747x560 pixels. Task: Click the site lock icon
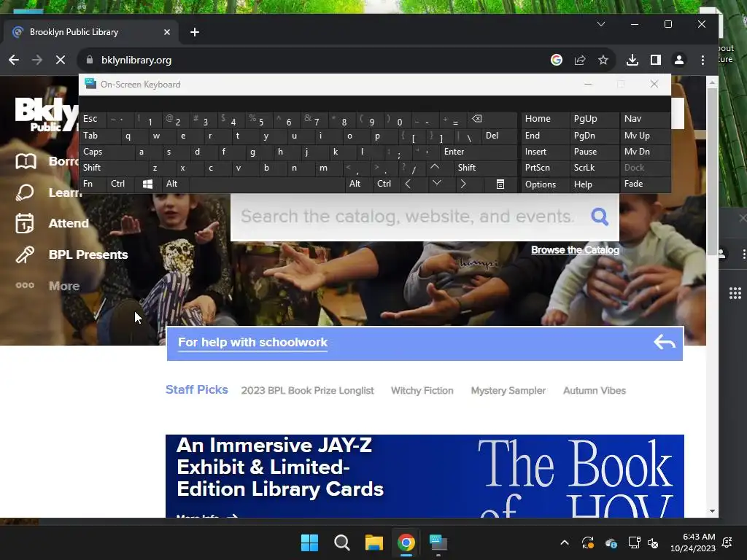tap(90, 60)
